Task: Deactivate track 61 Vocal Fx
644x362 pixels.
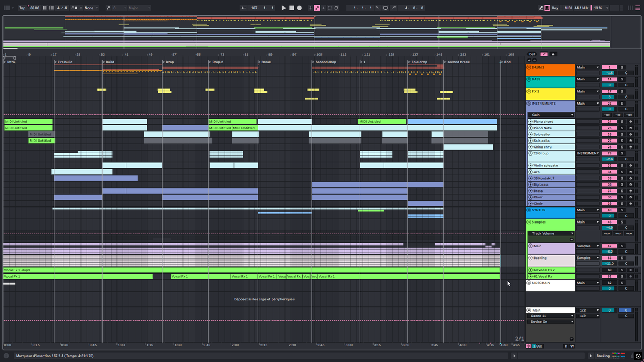Action: (x=610, y=277)
